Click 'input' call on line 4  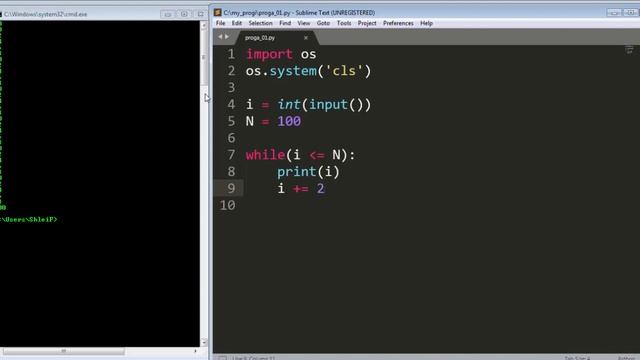(329, 105)
